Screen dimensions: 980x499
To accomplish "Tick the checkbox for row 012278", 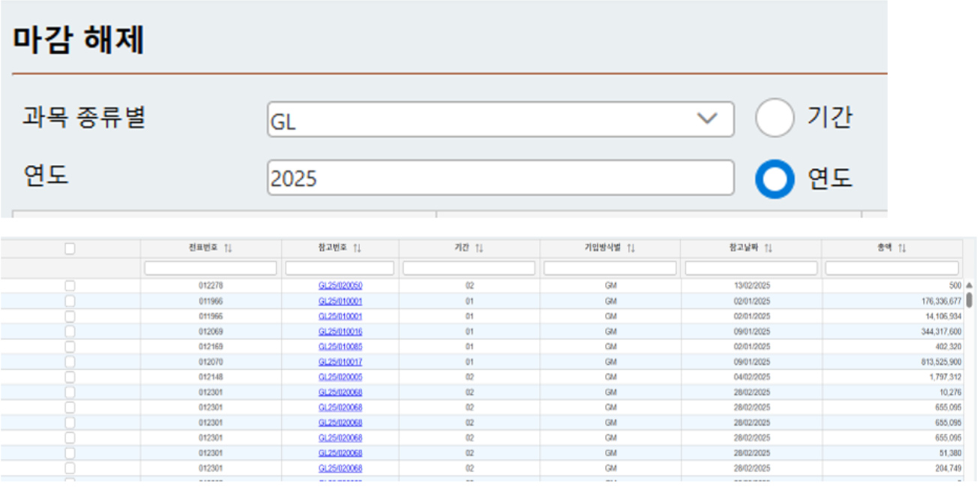I will click(x=70, y=286).
